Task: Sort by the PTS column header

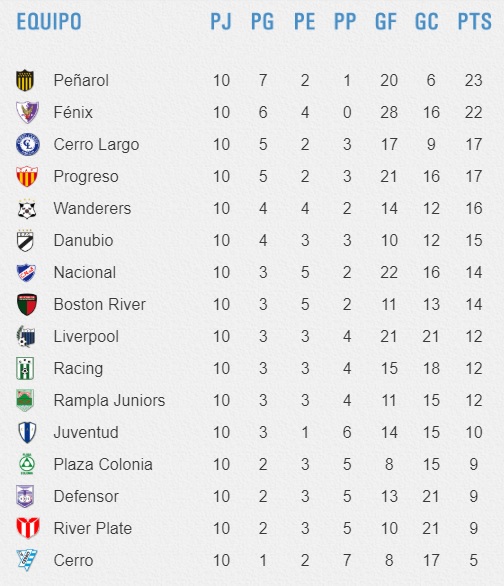Action: click(474, 21)
